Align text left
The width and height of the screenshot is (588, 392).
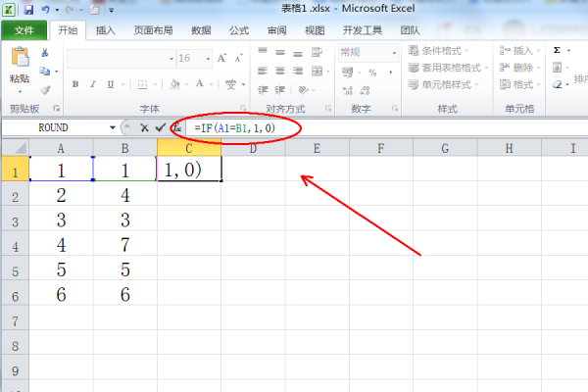pos(263,71)
